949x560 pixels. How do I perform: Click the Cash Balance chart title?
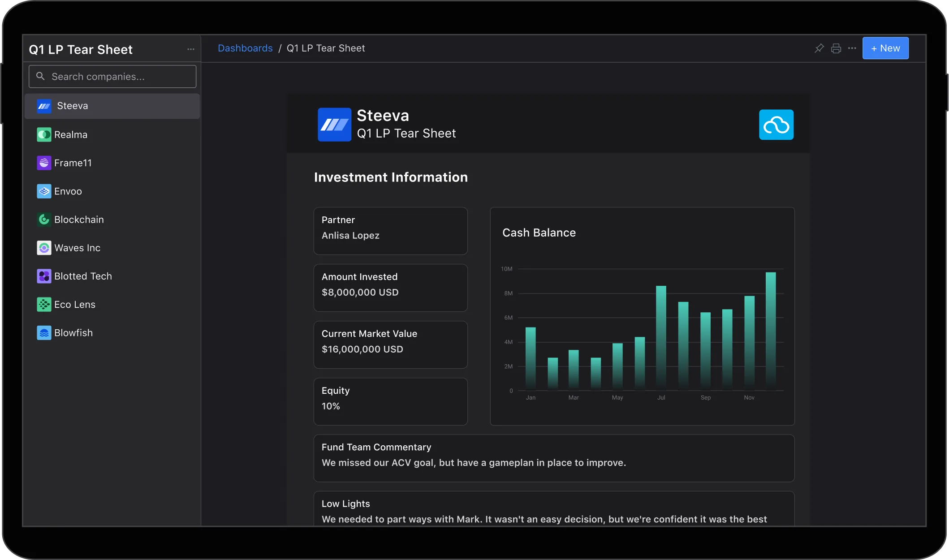539,233
